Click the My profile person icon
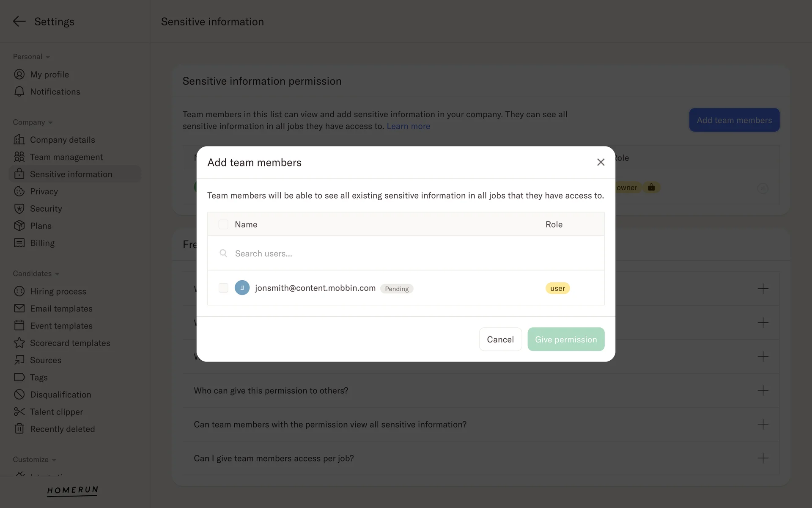This screenshot has width=812, height=508. (x=19, y=75)
